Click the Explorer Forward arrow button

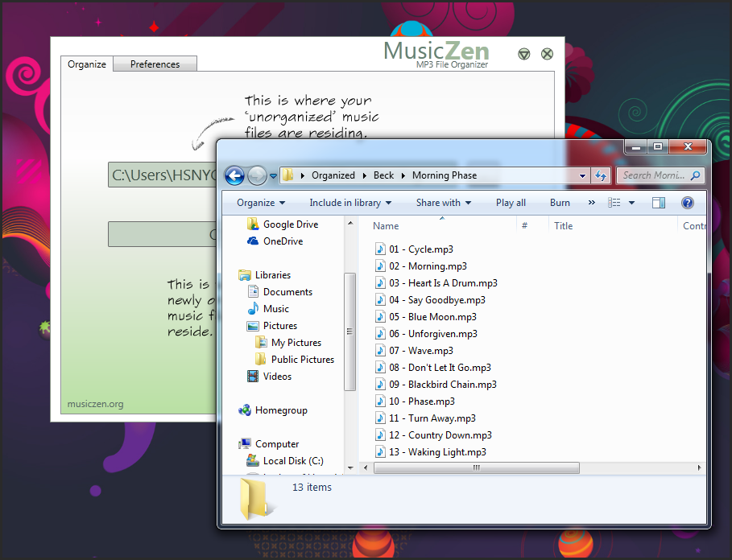pyautogui.click(x=257, y=175)
